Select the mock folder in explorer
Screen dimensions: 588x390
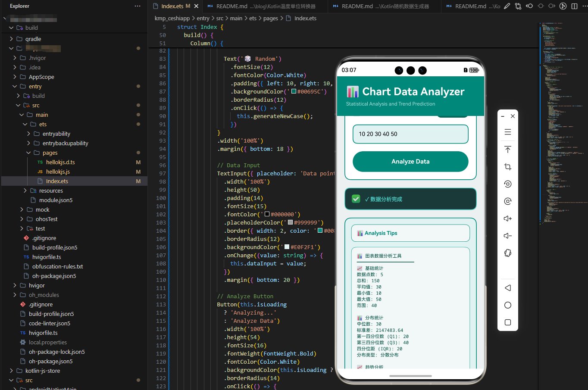(x=42, y=209)
